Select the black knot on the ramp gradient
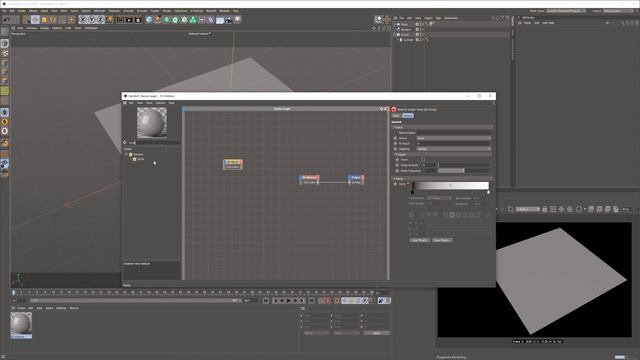The width and height of the screenshot is (640, 360). (412, 192)
